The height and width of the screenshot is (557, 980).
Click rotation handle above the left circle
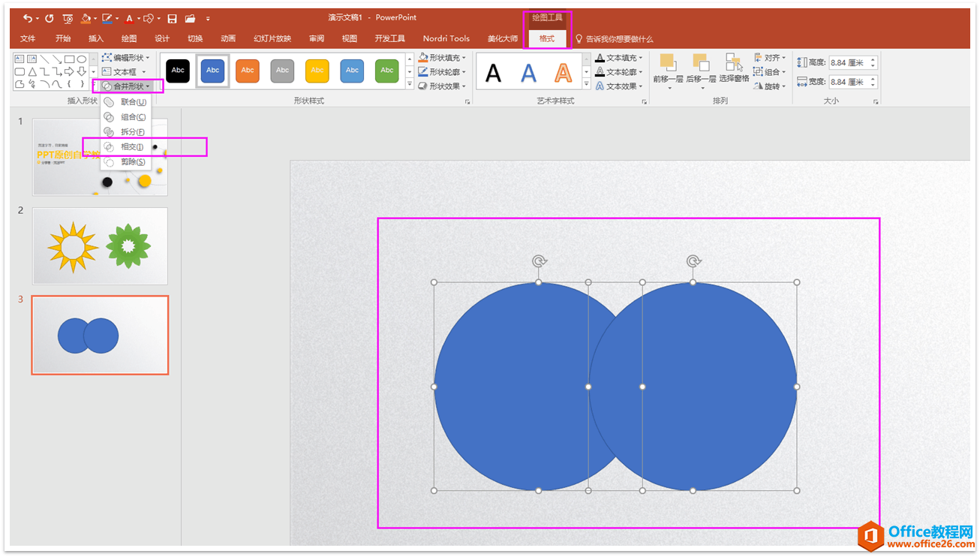(539, 261)
